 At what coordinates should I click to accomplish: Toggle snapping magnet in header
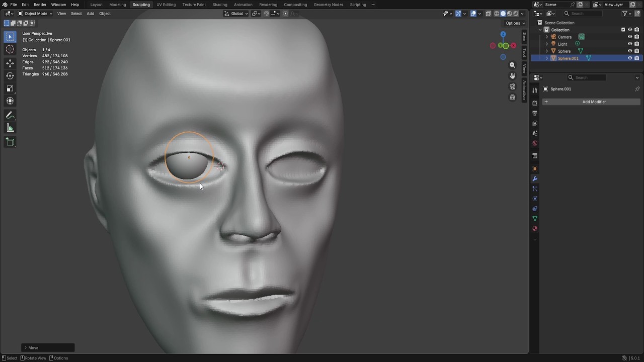pyautogui.click(x=267, y=14)
